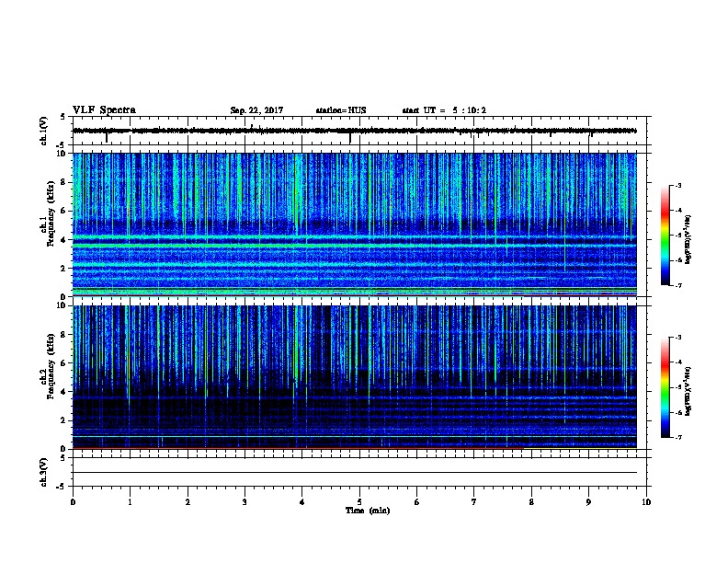Click the ch.1 Frequency (kHz) axis label
This screenshot has height=563, width=728.
tap(47, 214)
